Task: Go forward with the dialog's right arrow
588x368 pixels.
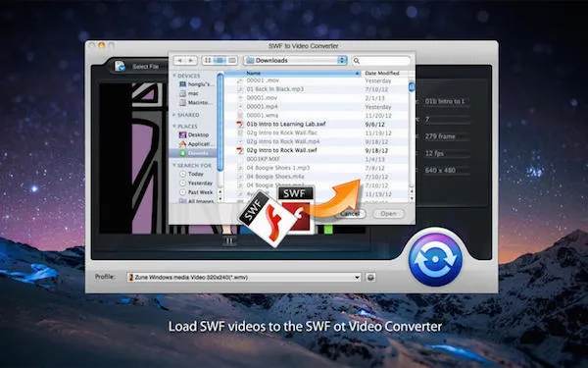Action: [x=191, y=60]
